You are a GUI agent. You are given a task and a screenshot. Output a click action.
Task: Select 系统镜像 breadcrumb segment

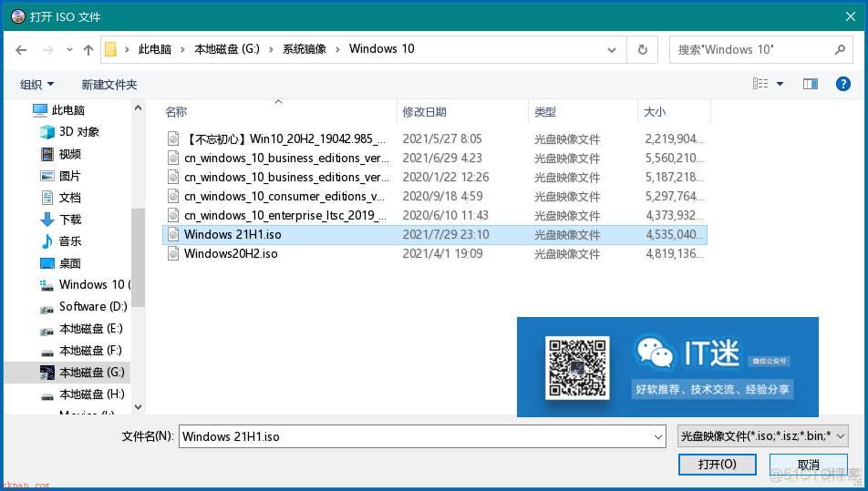(304, 49)
